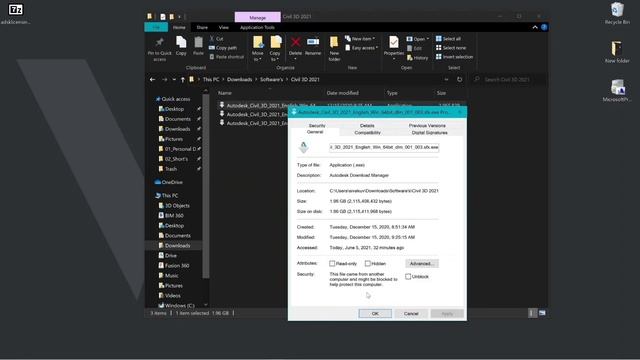Switch to Security tab in Properties
Image resolution: width=640 pixels, height=360 pixels.
point(317,126)
